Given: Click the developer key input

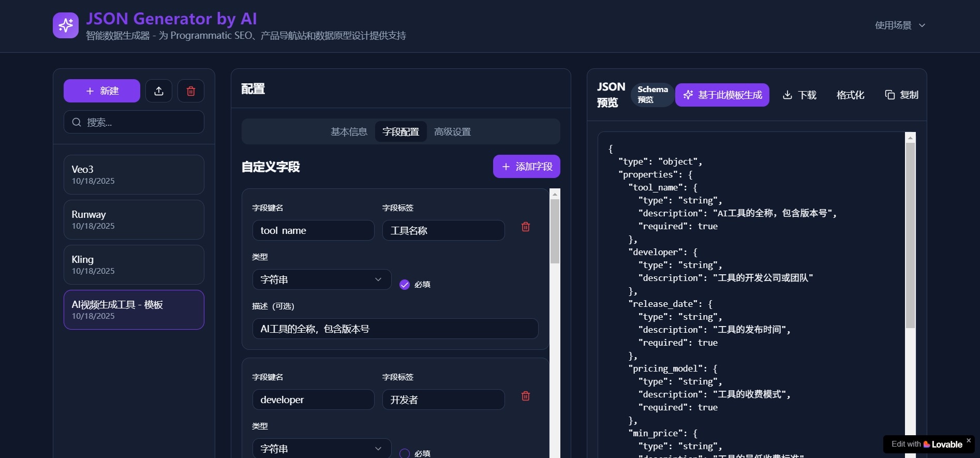Looking at the screenshot, I should pyautogui.click(x=314, y=400).
